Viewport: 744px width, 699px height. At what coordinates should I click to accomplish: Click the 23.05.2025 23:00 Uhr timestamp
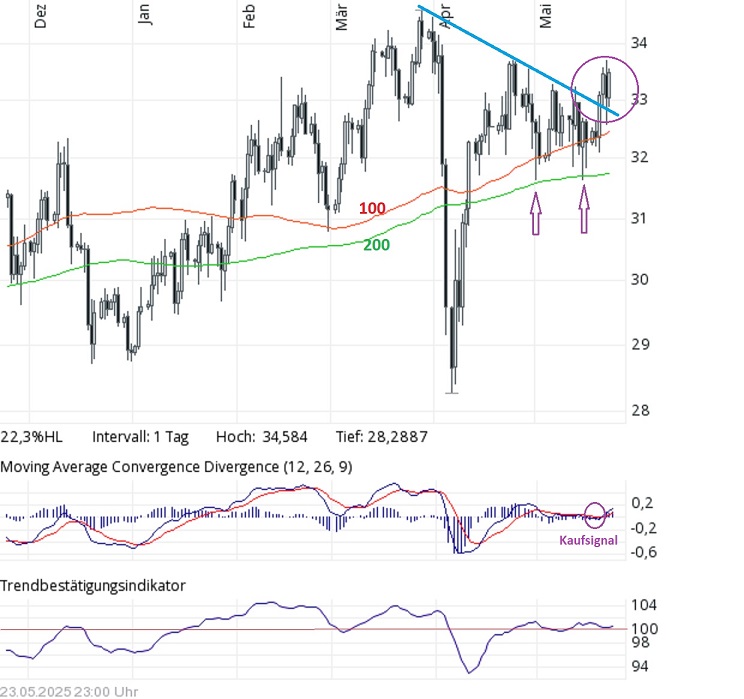coord(69,692)
